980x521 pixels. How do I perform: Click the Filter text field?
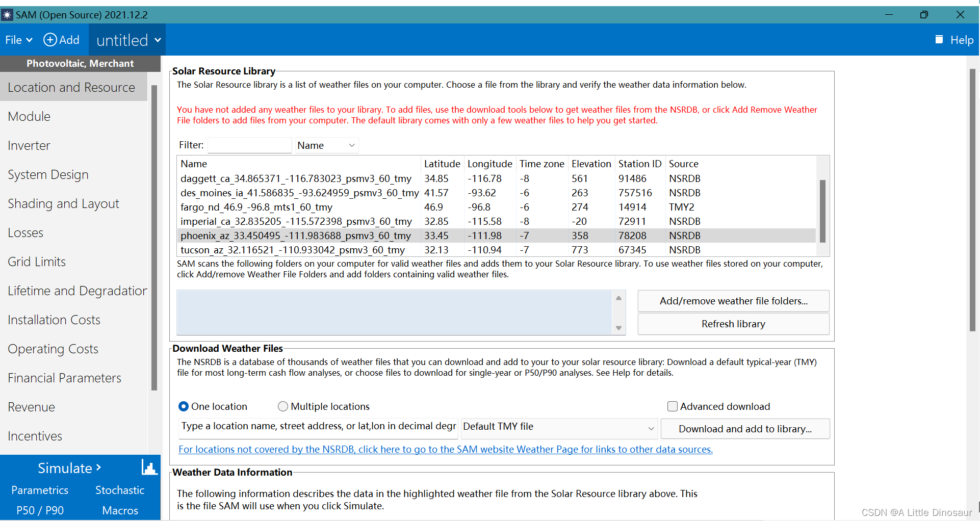click(x=249, y=145)
